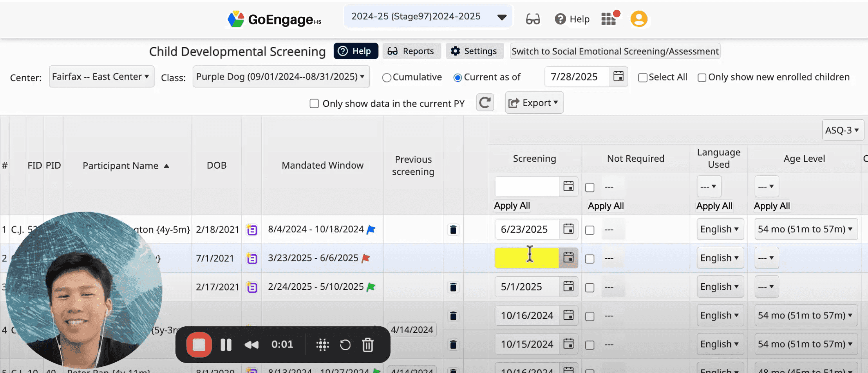The height and width of the screenshot is (373, 868).
Task: Open calendar picker beside 7/28/2025 date
Action: click(618, 77)
